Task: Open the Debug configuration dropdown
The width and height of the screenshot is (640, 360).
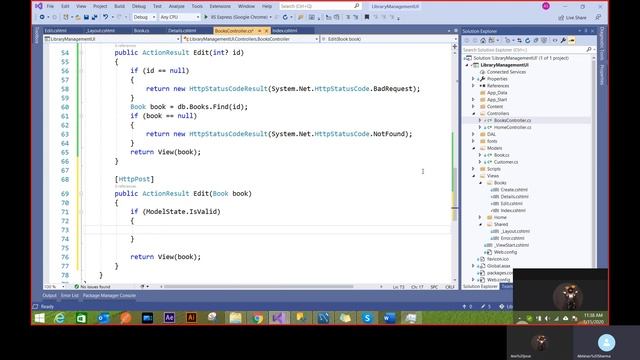Action: [x=144, y=17]
